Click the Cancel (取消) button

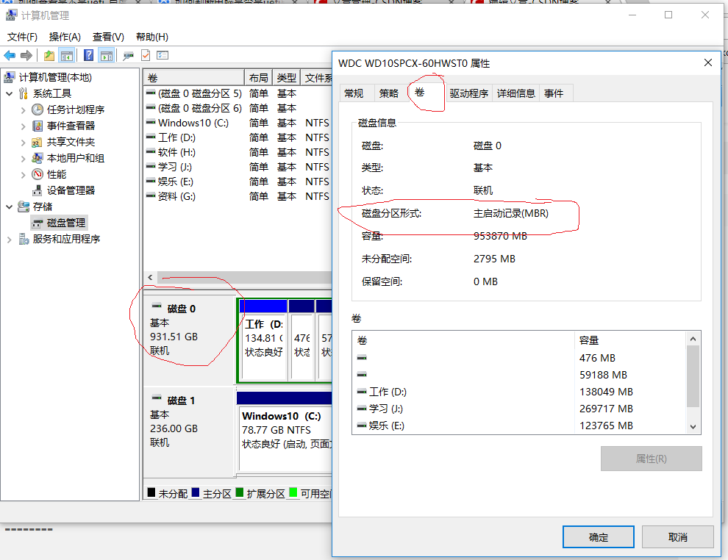677,536
